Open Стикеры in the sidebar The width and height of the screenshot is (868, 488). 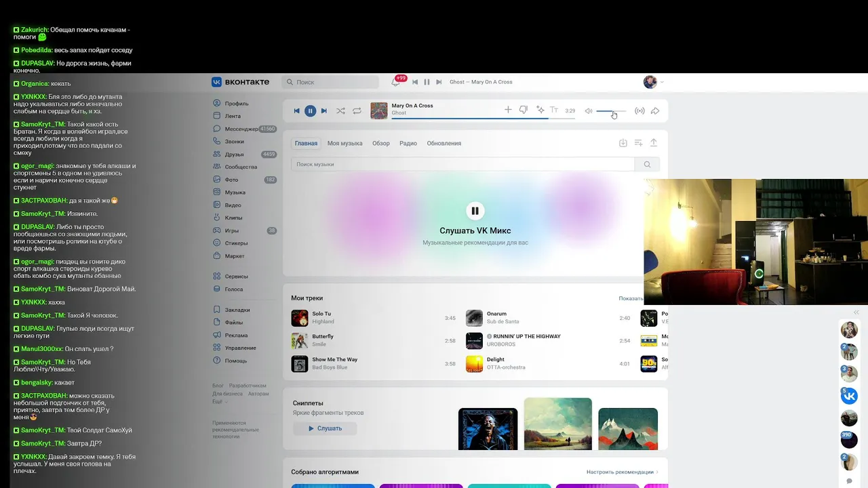coord(236,243)
